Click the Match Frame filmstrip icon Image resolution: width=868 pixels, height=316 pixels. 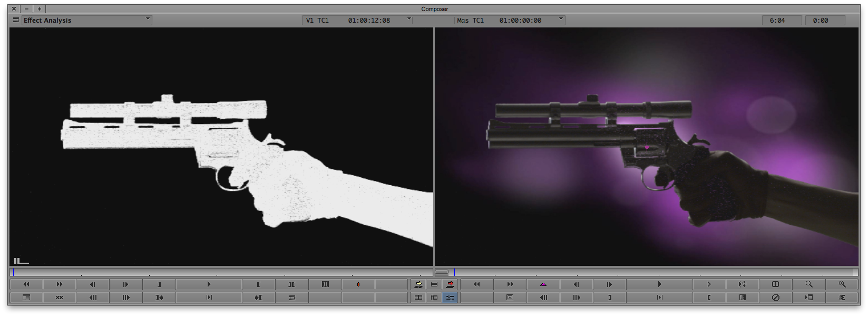[x=291, y=298]
